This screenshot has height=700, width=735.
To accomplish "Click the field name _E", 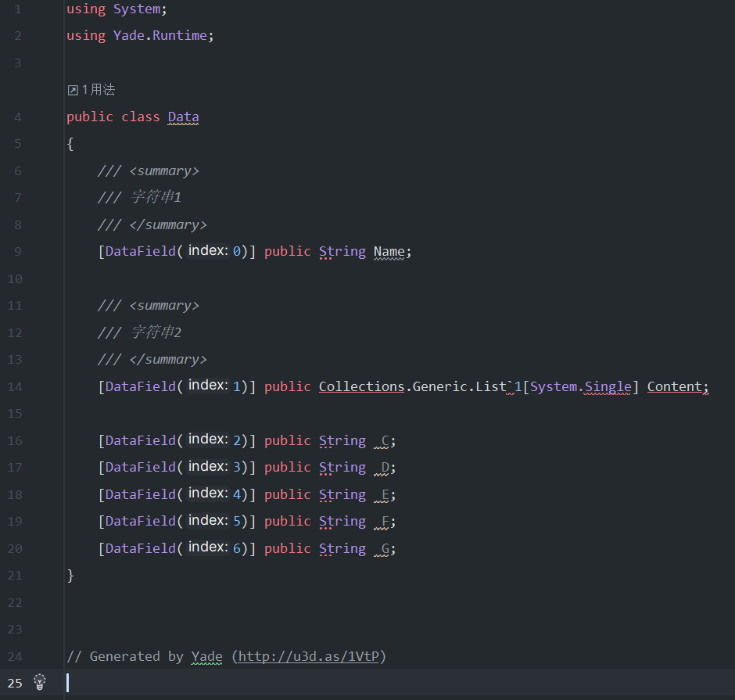I will click(381, 494).
